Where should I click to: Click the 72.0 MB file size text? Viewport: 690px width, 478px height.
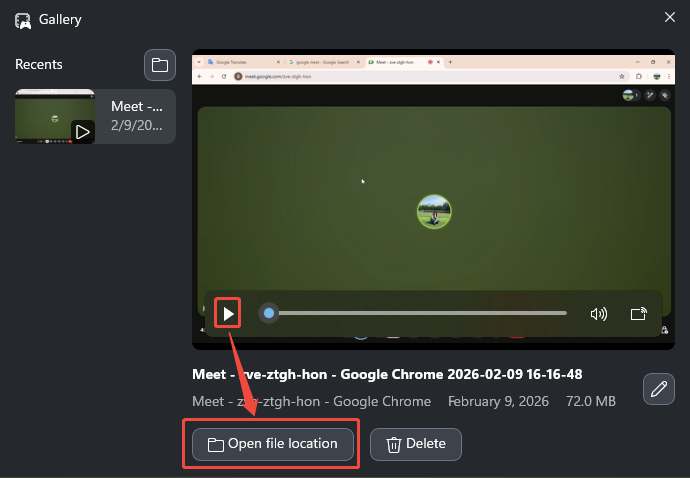(x=591, y=401)
